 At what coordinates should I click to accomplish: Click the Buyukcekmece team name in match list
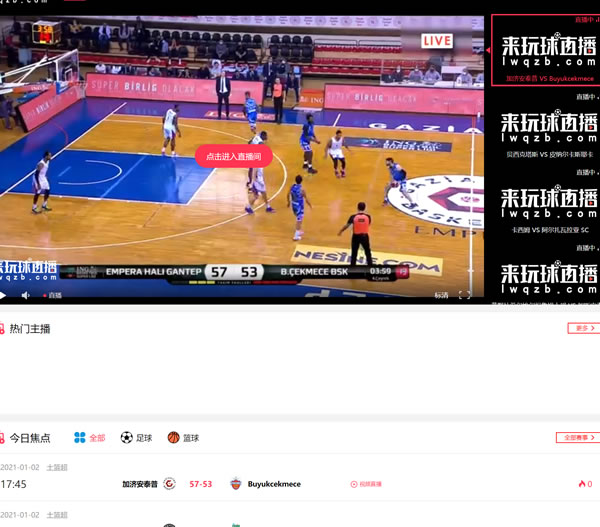click(x=274, y=484)
